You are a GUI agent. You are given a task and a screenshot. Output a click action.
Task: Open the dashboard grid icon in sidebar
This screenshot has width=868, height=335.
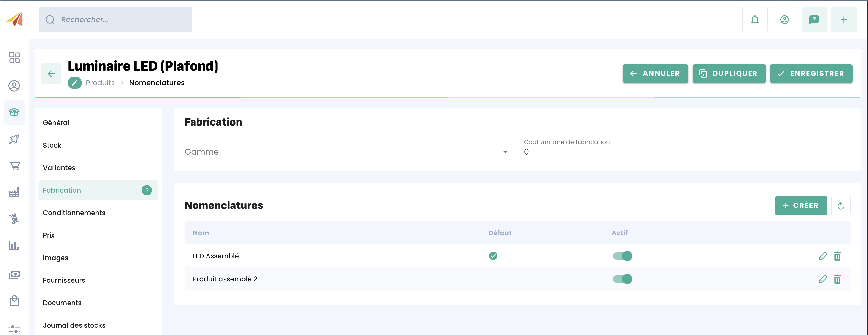14,58
